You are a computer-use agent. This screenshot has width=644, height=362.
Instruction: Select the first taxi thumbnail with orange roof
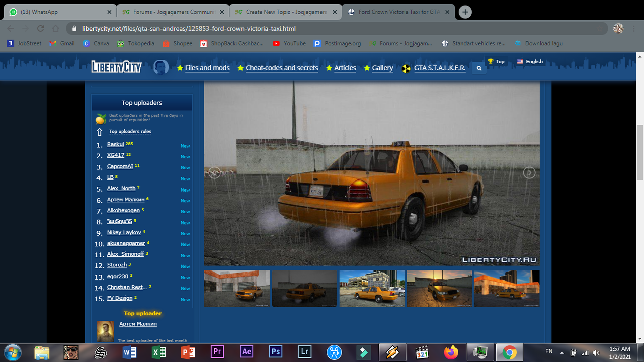[237, 288]
